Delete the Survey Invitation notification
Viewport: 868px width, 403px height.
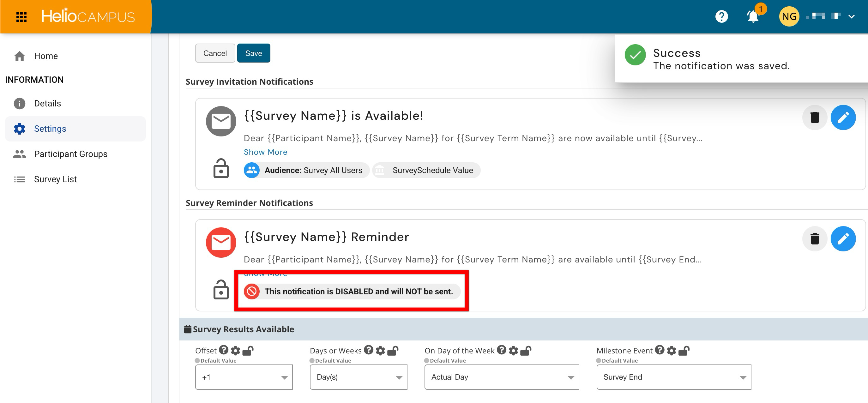click(814, 117)
